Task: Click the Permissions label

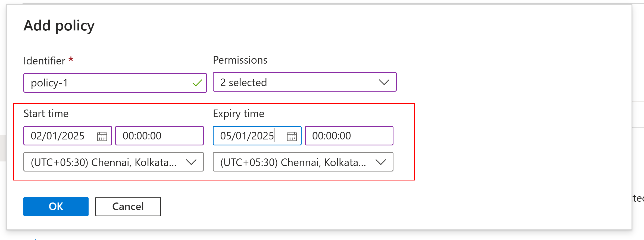Action: (240, 60)
